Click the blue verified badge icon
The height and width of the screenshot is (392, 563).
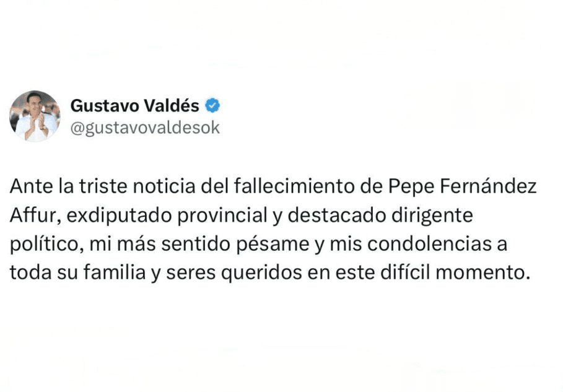tap(212, 105)
